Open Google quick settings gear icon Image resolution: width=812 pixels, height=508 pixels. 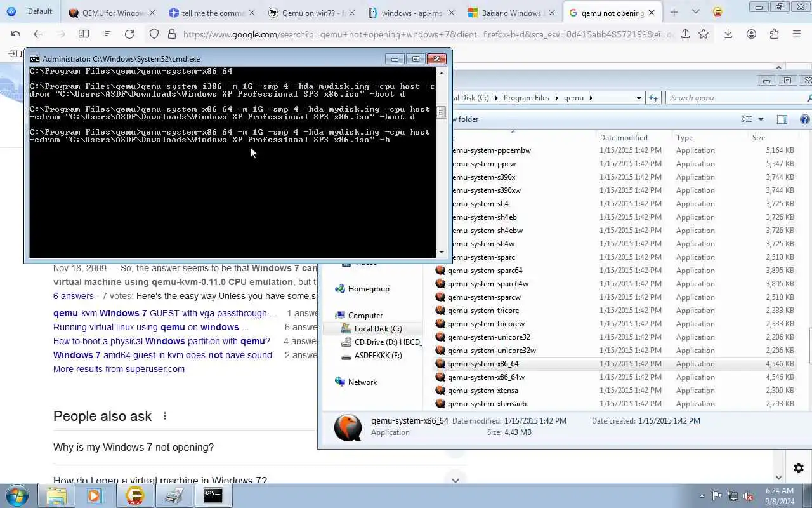(x=799, y=468)
